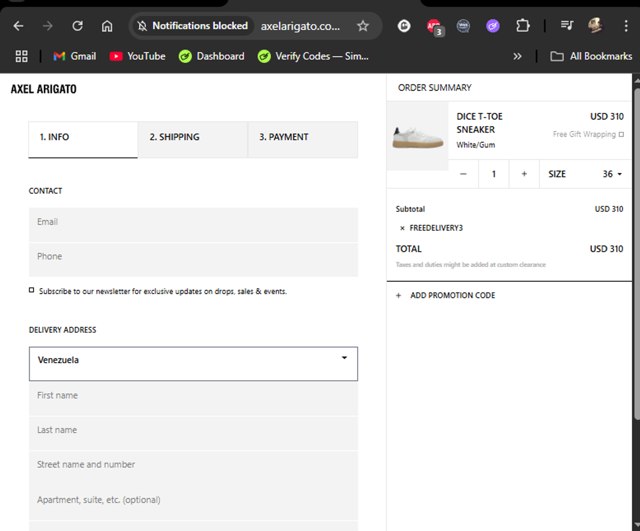Open the All Bookmarks folder
Screen dimensions: 640x531
tap(591, 56)
